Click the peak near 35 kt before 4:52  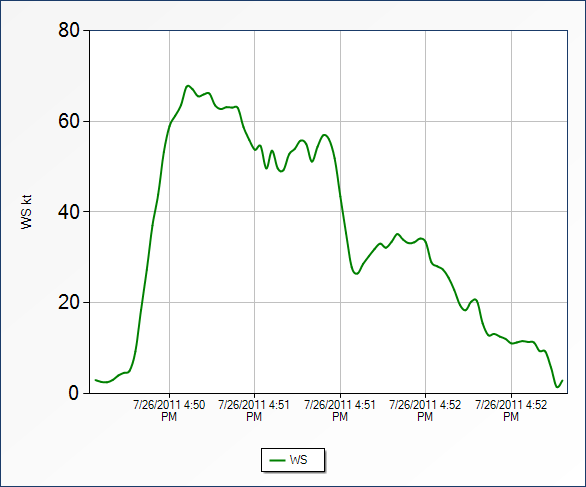click(x=397, y=234)
